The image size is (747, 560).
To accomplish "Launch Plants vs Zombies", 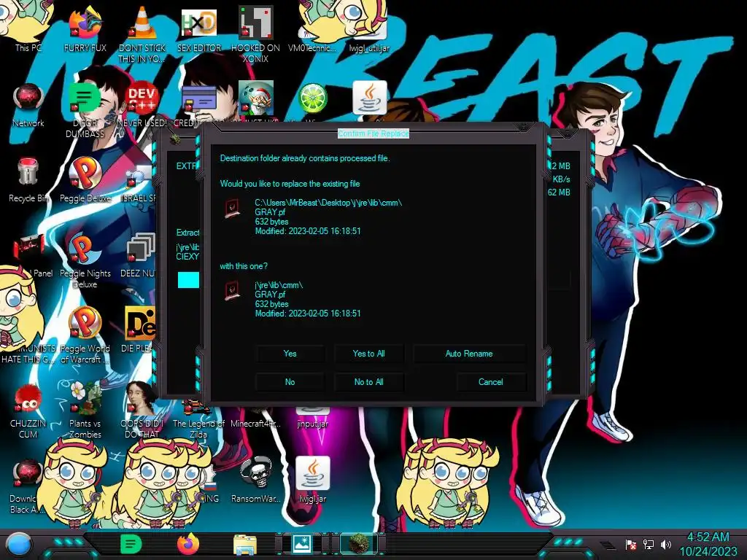I will [85, 411].
